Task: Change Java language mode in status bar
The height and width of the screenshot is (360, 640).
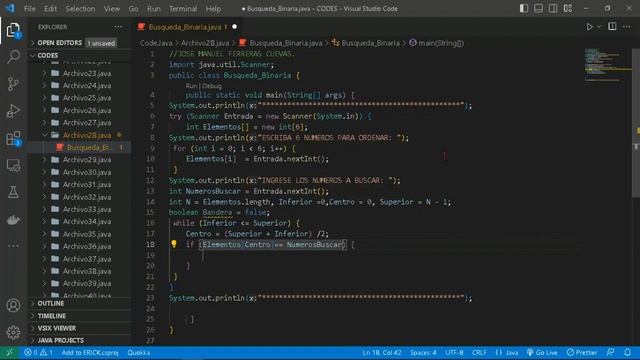Action: pos(507,352)
